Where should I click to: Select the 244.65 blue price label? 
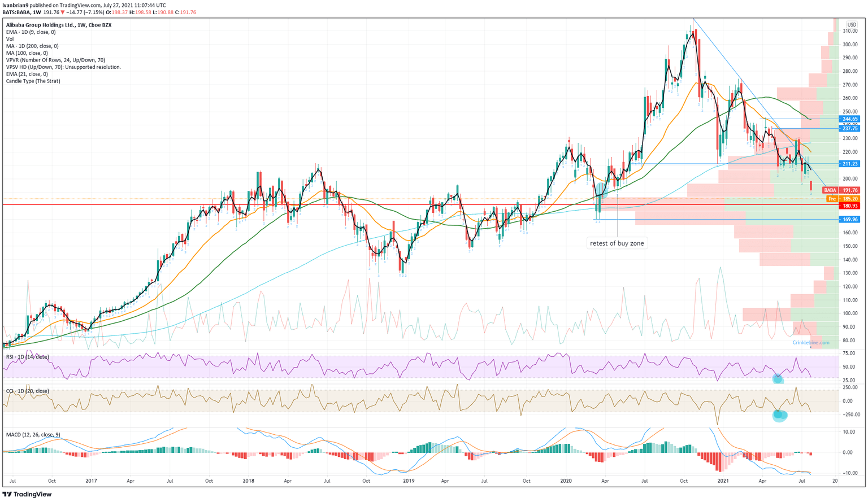(850, 119)
